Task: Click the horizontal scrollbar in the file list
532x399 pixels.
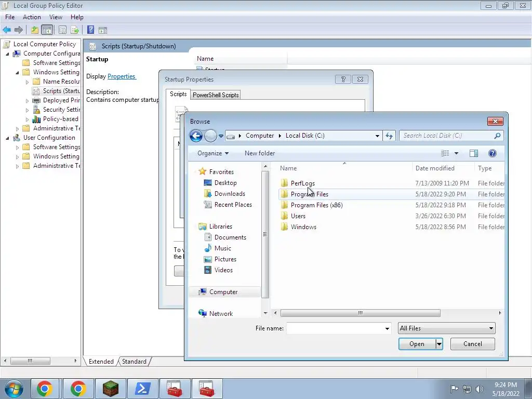Action: pyautogui.click(x=361, y=313)
